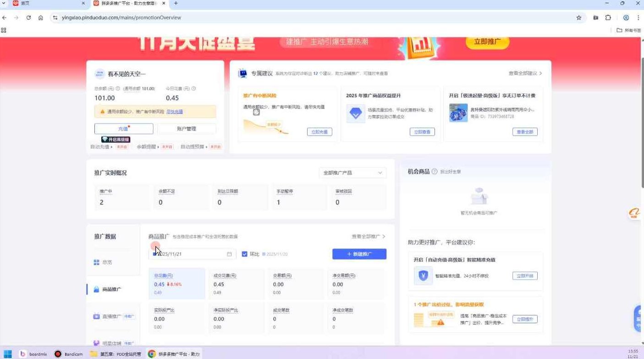Click the 尽快充值 link in the warning banner

(174, 111)
